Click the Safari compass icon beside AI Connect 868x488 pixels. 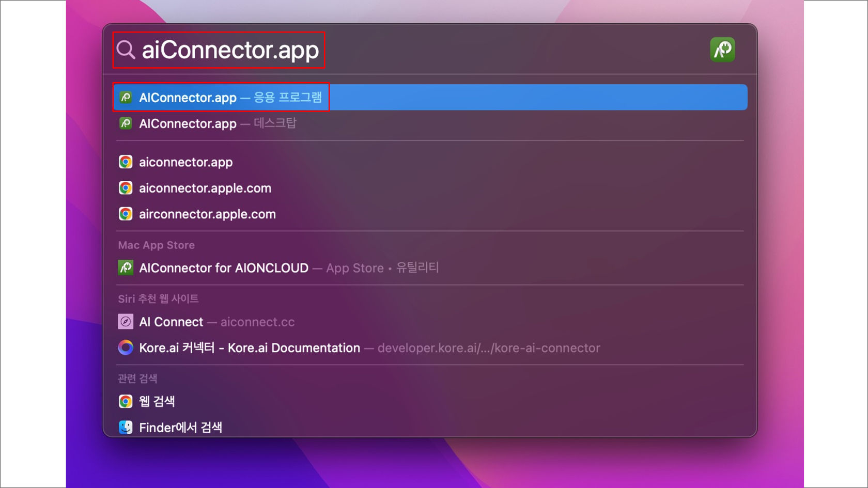pyautogui.click(x=126, y=322)
